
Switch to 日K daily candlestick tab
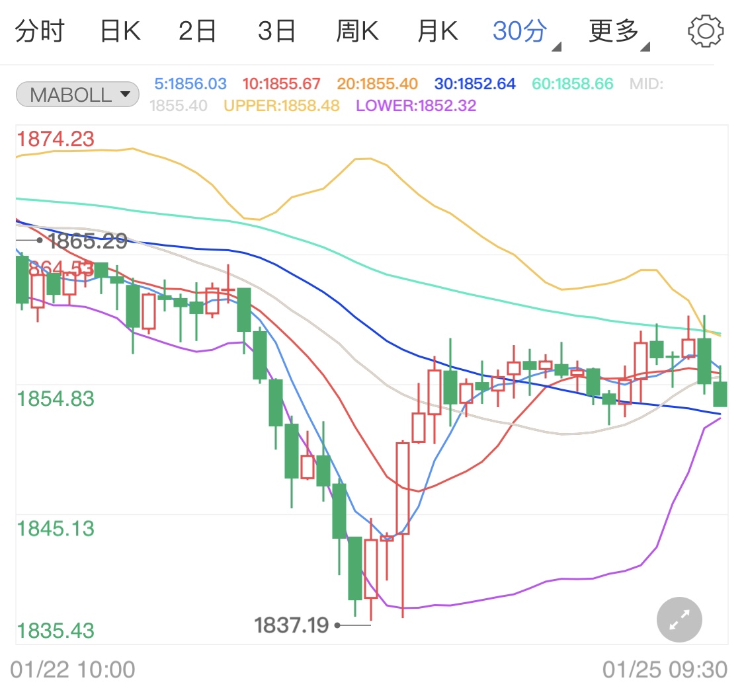120,31
